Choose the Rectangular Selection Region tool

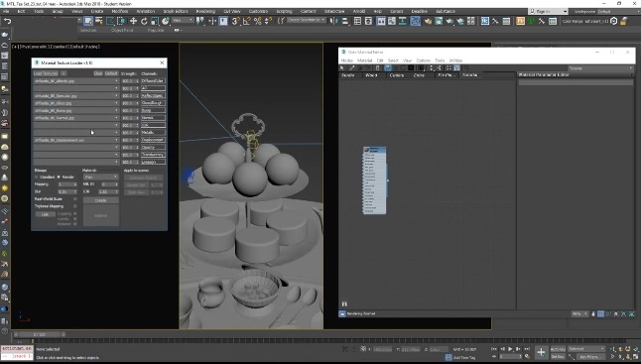[x=110, y=21]
